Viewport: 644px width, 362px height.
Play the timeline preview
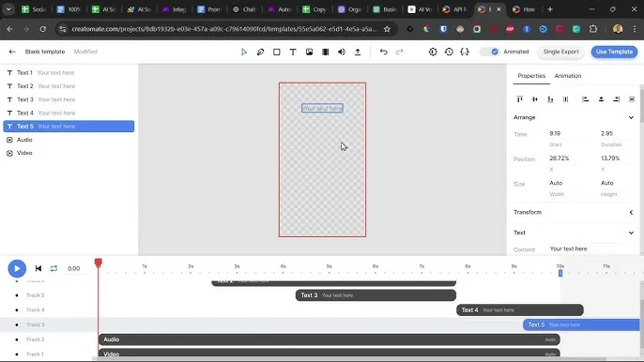(17, 268)
